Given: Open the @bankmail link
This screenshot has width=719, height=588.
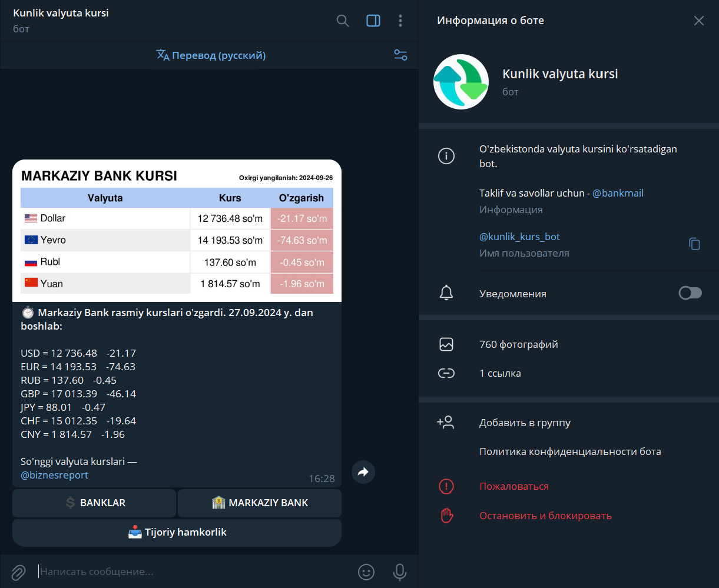Looking at the screenshot, I should (618, 193).
